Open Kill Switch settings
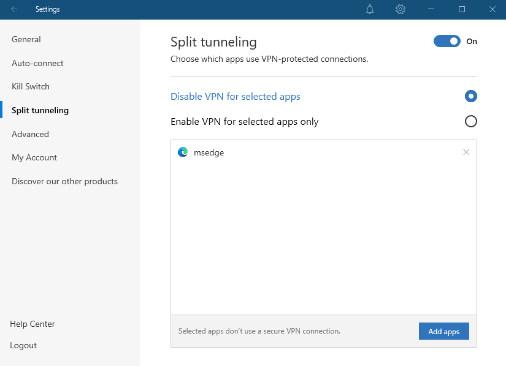This screenshot has width=506, height=366. pos(30,86)
